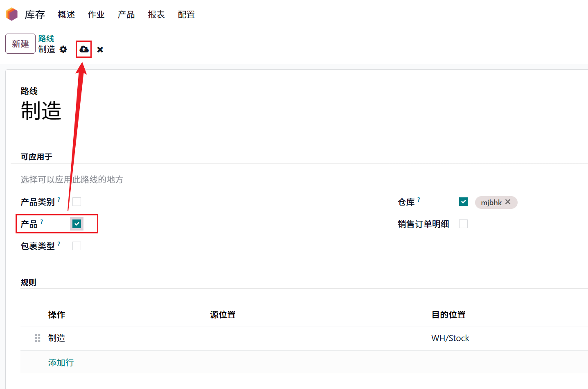Click the 新建 button
588x389 pixels.
20,44
